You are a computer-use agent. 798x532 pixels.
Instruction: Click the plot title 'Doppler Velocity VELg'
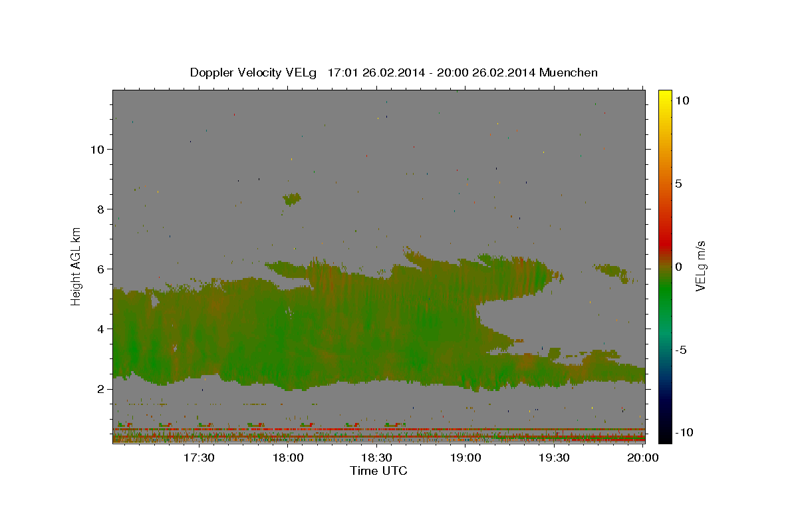pyautogui.click(x=254, y=72)
